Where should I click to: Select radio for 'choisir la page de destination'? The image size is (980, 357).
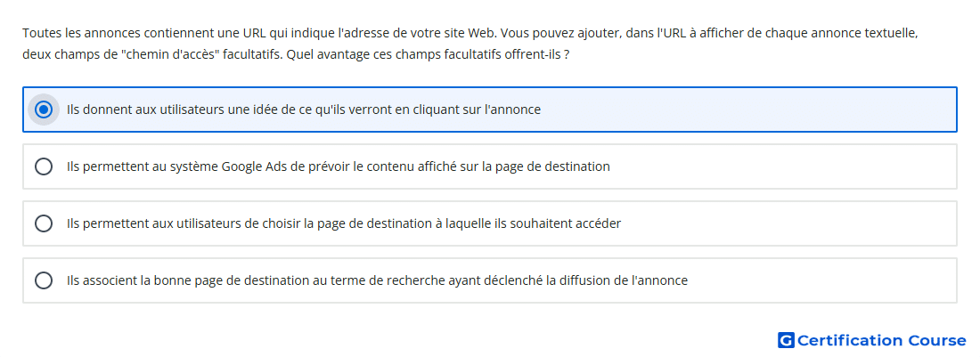pos(43,223)
